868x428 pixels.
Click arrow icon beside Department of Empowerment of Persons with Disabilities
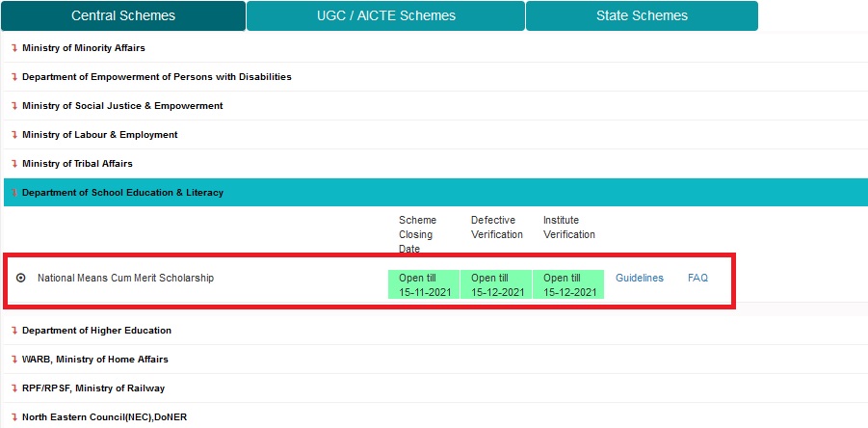(15, 77)
